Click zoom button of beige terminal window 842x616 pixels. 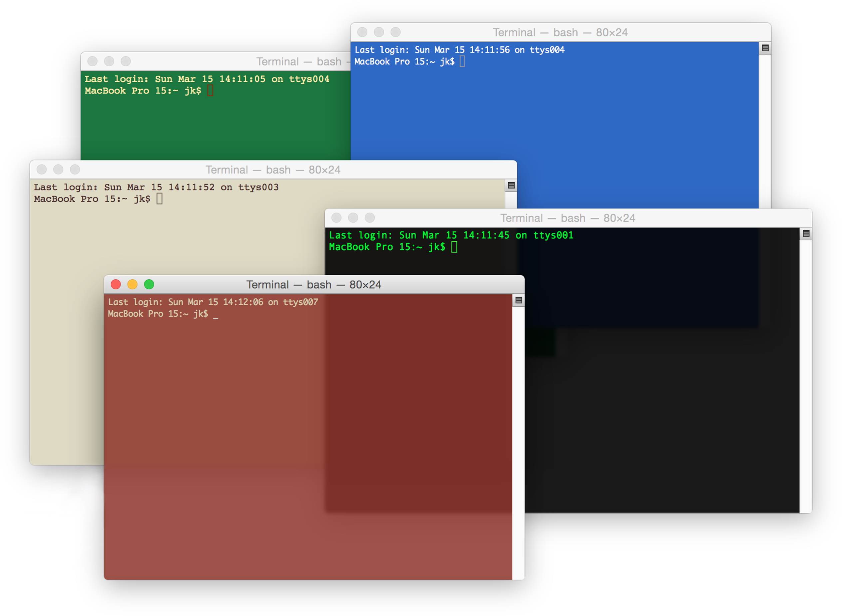75,170
